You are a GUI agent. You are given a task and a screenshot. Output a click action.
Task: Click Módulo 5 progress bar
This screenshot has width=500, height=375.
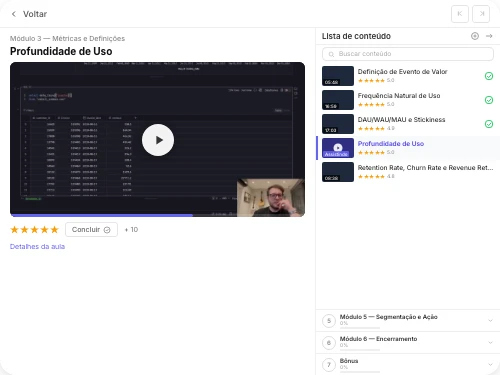tap(360, 328)
